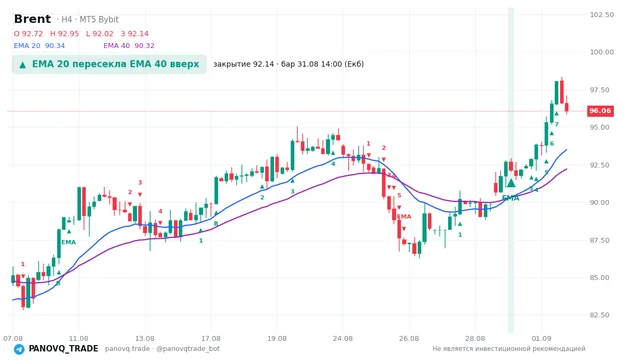Click the purple EMA 40 90.32 legend
Screen dimensions: 640x360
129,46
